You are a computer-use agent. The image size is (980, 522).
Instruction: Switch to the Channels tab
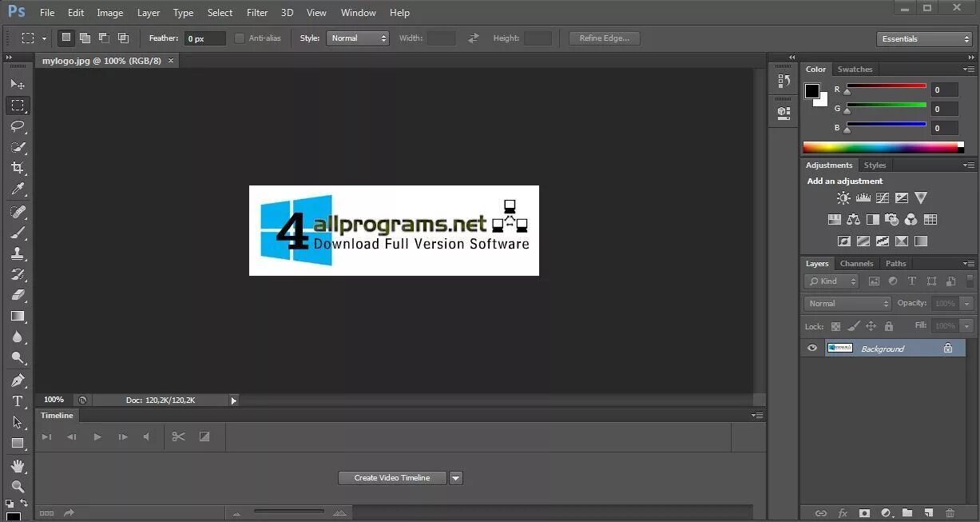[x=856, y=263]
